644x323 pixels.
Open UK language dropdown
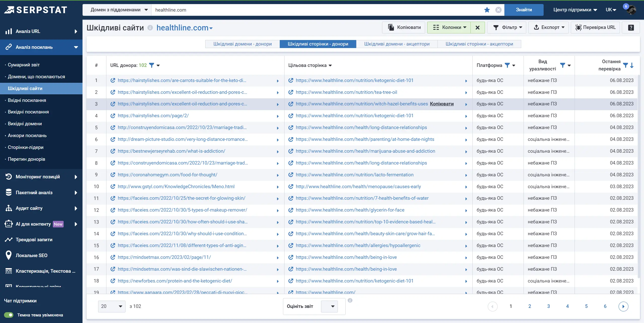(611, 10)
